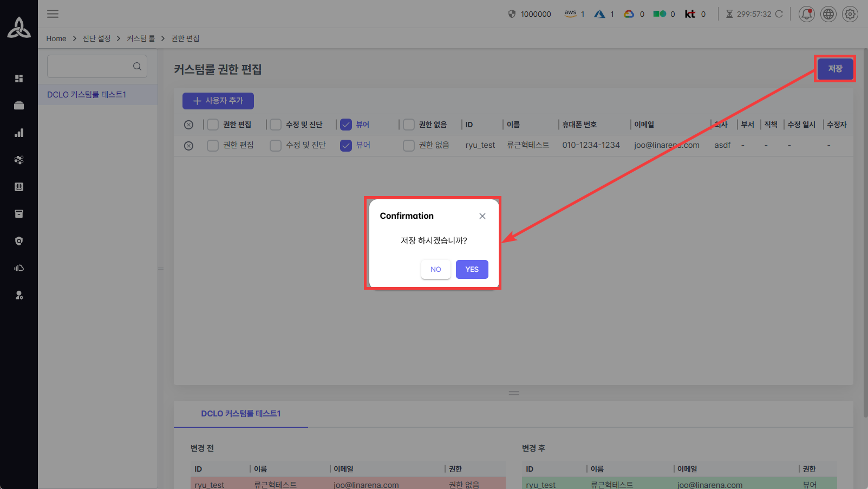The image size is (868, 489).
Task: Click the 사용자 추가 button
Action: pos(218,101)
